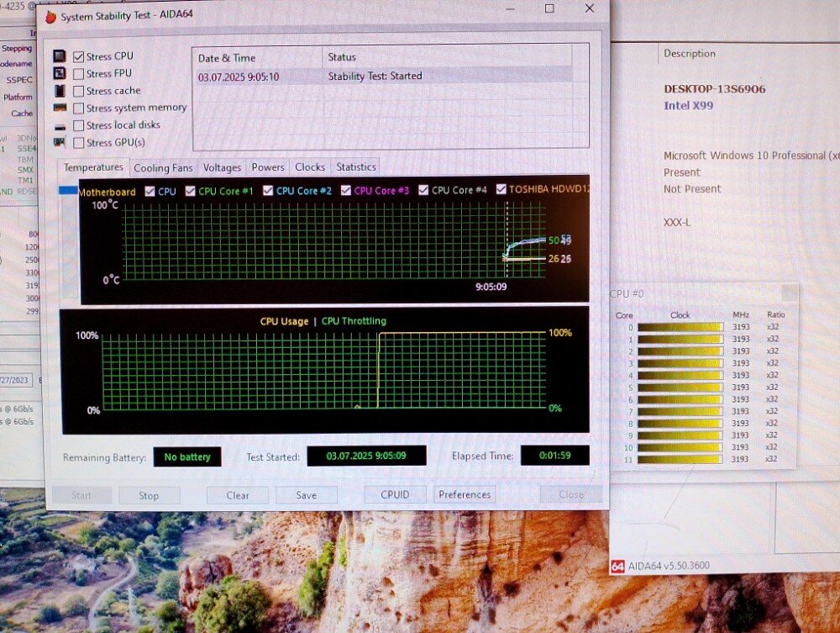Image resolution: width=840 pixels, height=633 pixels.
Task: Click the 9:05:09 time marker on temperature graph
Action: (491, 287)
